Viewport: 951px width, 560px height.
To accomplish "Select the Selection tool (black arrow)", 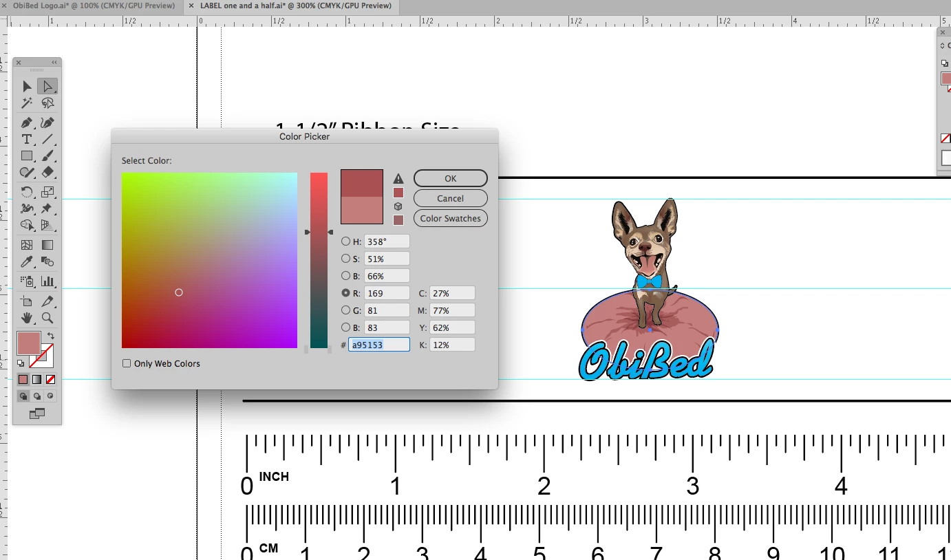I will pyautogui.click(x=27, y=86).
